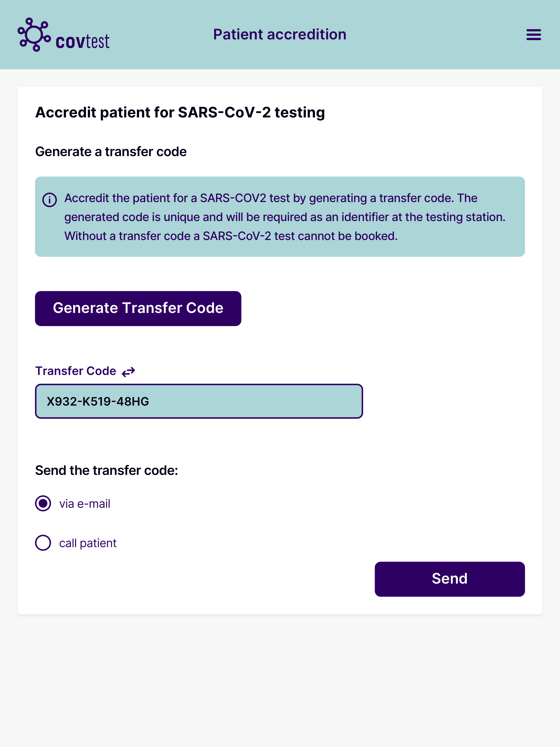Open the hamburger menu
The height and width of the screenshot is (747, 560).
click(533, 35)
